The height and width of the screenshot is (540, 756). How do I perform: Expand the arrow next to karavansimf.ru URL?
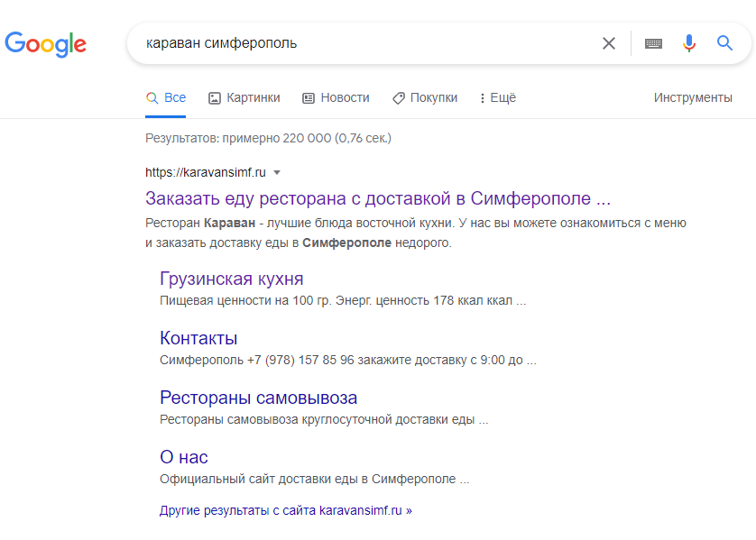(x=277, y=172)
